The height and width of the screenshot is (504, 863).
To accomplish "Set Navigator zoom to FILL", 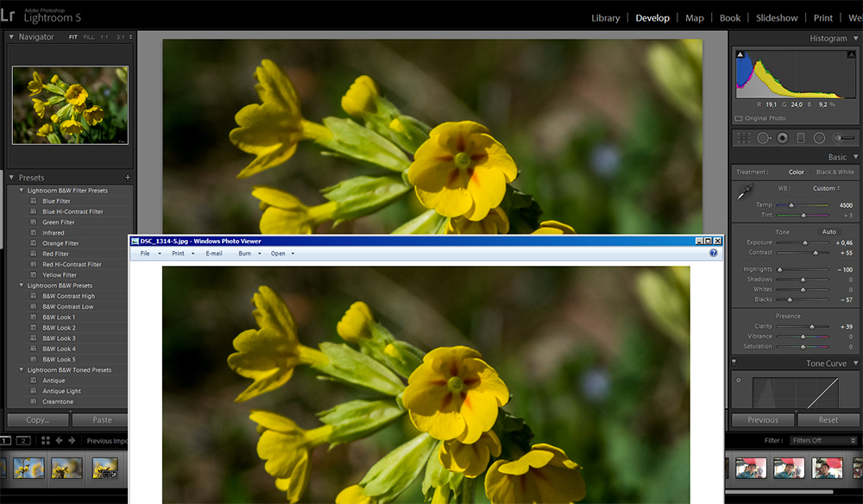I will point(89,37).
